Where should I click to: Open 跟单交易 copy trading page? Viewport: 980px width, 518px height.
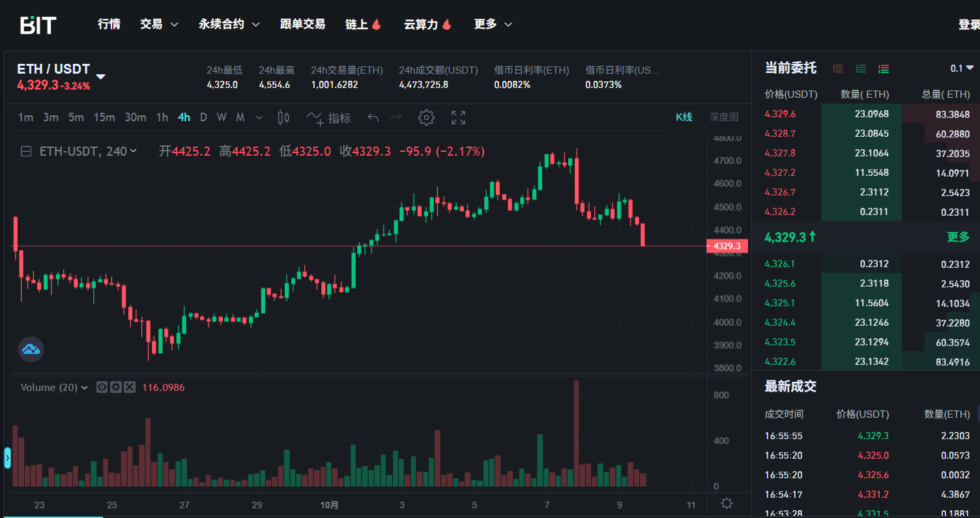302,24
